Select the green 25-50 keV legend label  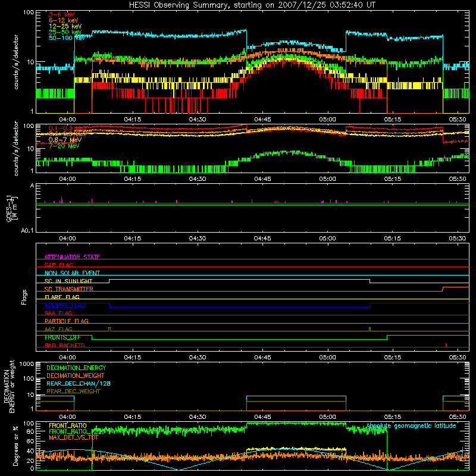point(65,32)
